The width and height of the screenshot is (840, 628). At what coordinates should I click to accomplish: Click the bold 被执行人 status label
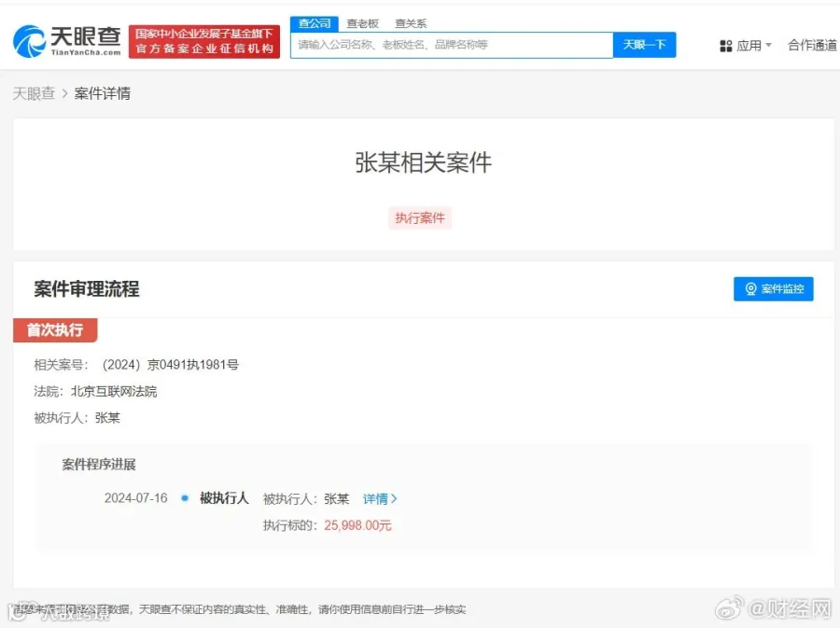click(x=224, y=498)
